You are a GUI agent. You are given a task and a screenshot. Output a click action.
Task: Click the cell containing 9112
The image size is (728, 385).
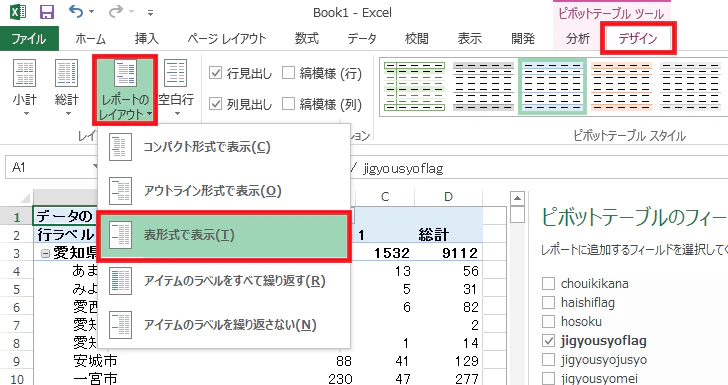click(460, 253)
